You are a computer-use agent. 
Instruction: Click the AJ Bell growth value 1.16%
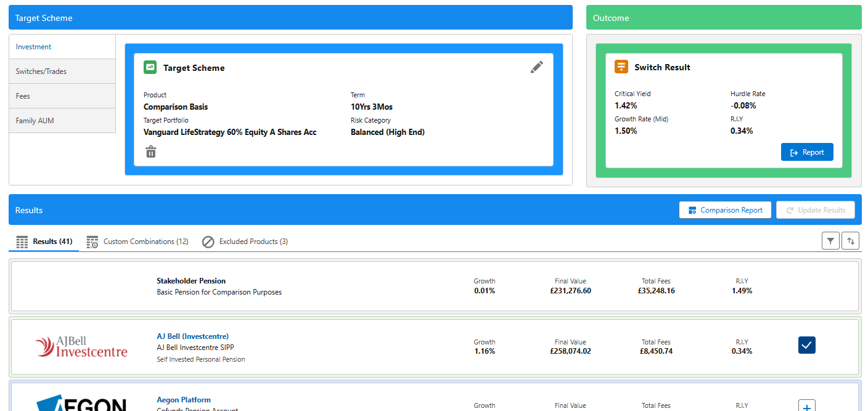tap(485, 351)
